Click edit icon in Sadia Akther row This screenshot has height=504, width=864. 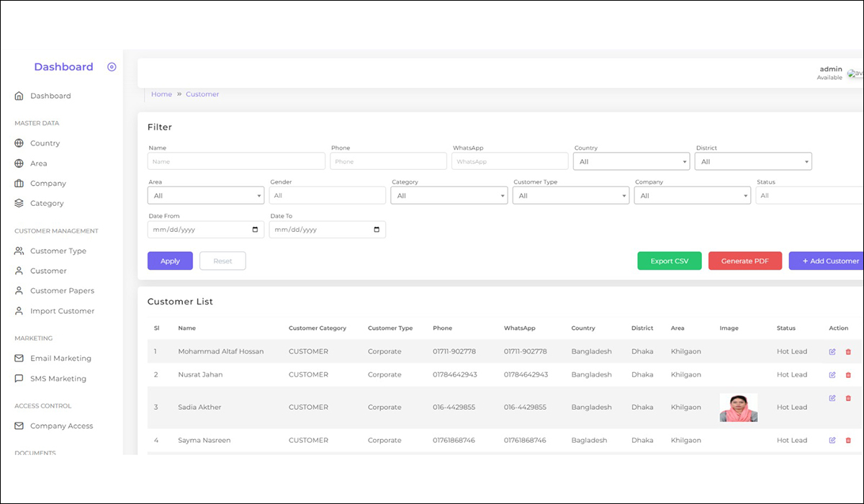[832, 398]
